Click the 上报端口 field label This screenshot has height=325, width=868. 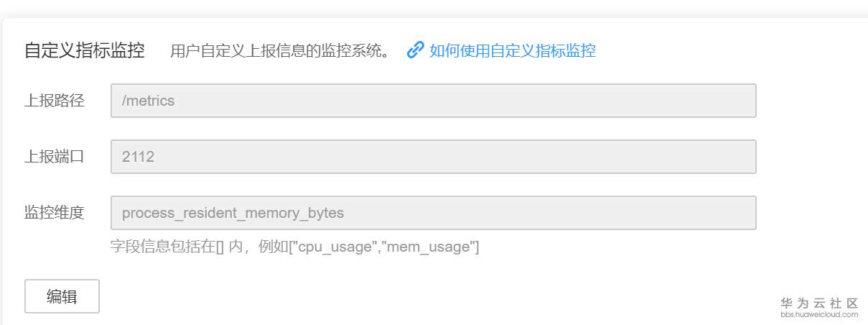(55, 157)
